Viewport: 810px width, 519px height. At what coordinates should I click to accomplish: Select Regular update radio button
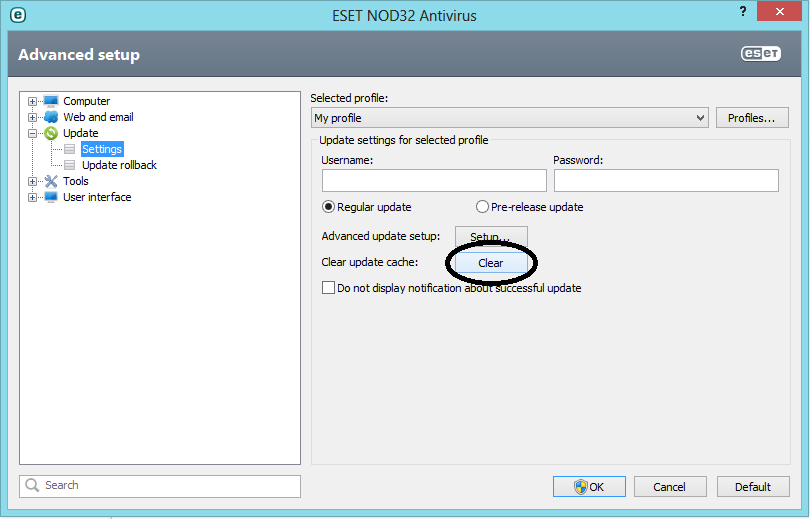pos(328,207)
